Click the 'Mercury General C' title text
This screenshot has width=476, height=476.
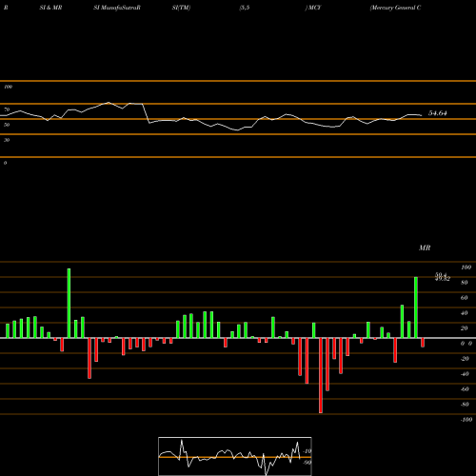tap(395, 8)
